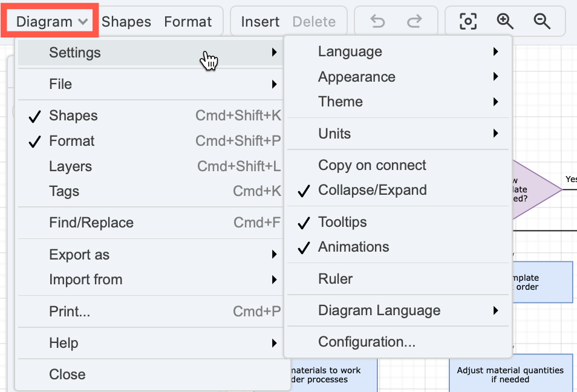
Task: Click the Undo icon in the toolbar
Action: 377,21
